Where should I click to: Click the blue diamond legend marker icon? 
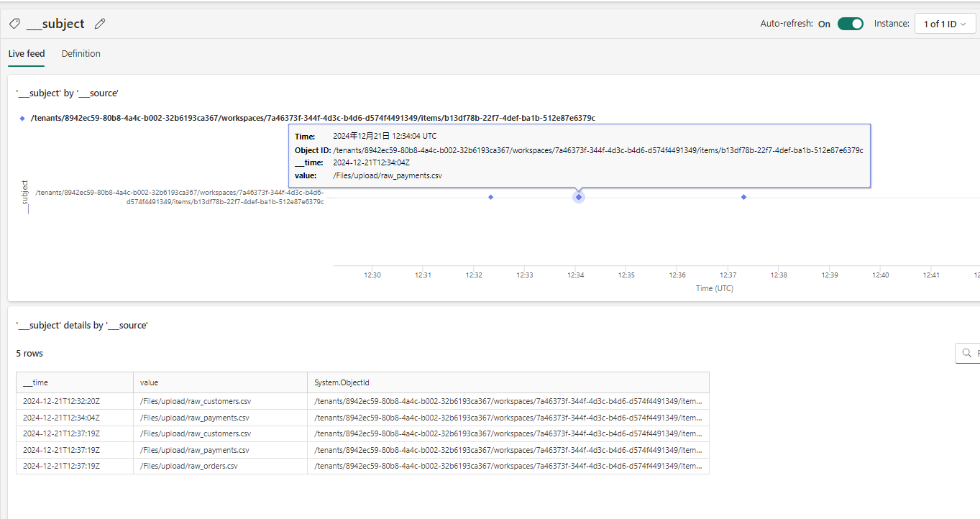pyautogui.click(x=22, y=118)
